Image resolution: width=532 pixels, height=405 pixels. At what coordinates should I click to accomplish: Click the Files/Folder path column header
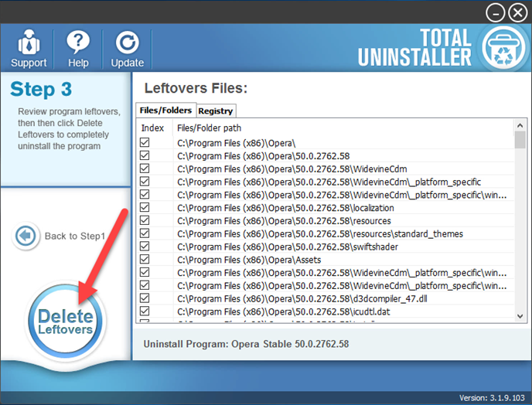click(209, 128)
